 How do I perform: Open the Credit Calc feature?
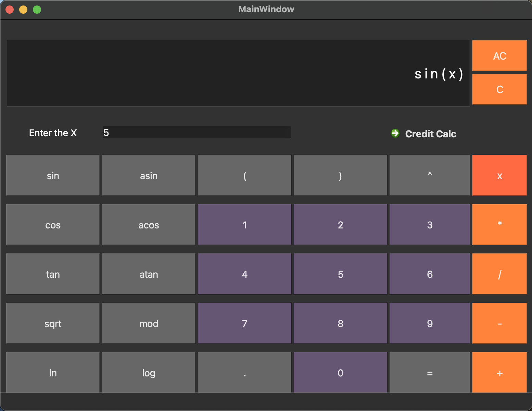click(x=431, y=134)
